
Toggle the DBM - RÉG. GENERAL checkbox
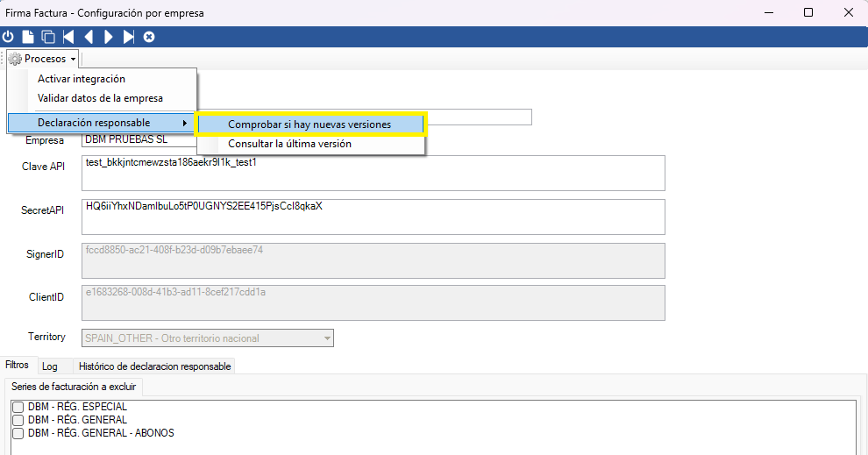point(18,420)
